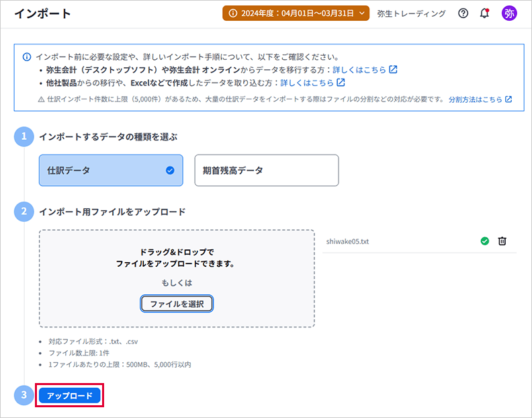This screenshot has width=532, height=418.
Task: Click the warning triangle icon by the import limit note
Action: click(x=42, y=99)
